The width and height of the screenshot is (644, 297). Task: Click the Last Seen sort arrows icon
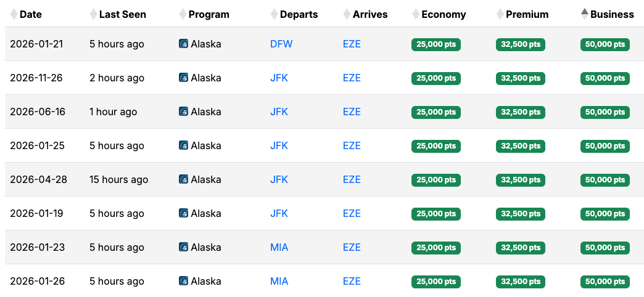pos(94,14)
